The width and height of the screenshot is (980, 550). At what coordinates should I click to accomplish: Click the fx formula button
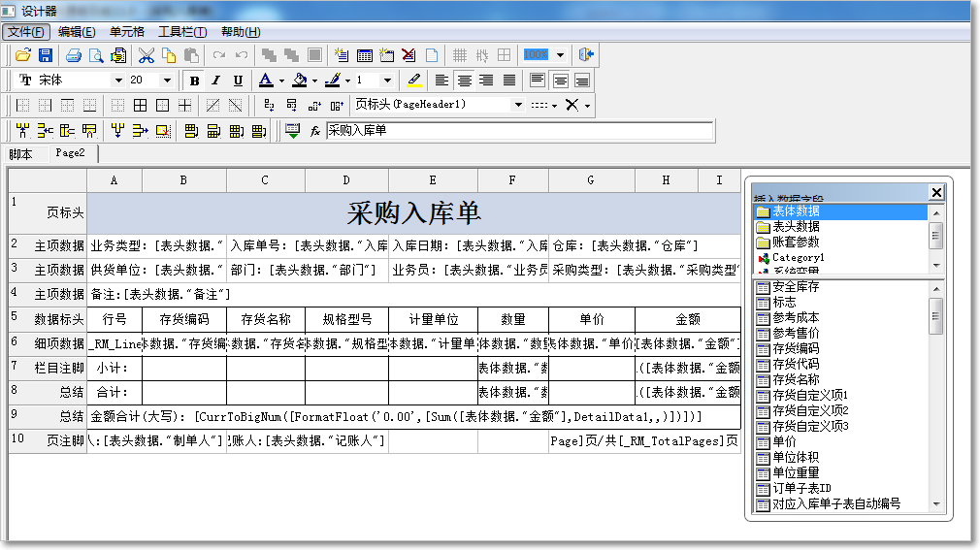coord(314,131)
